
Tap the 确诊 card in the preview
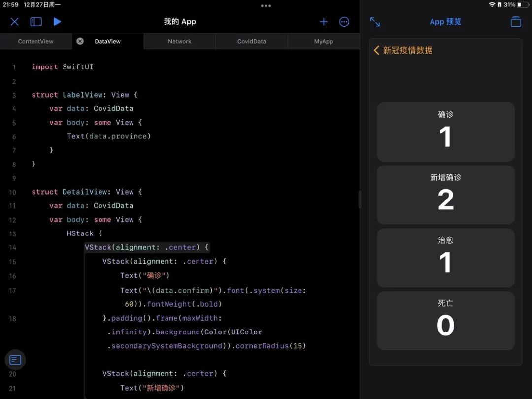coord(445,132)
